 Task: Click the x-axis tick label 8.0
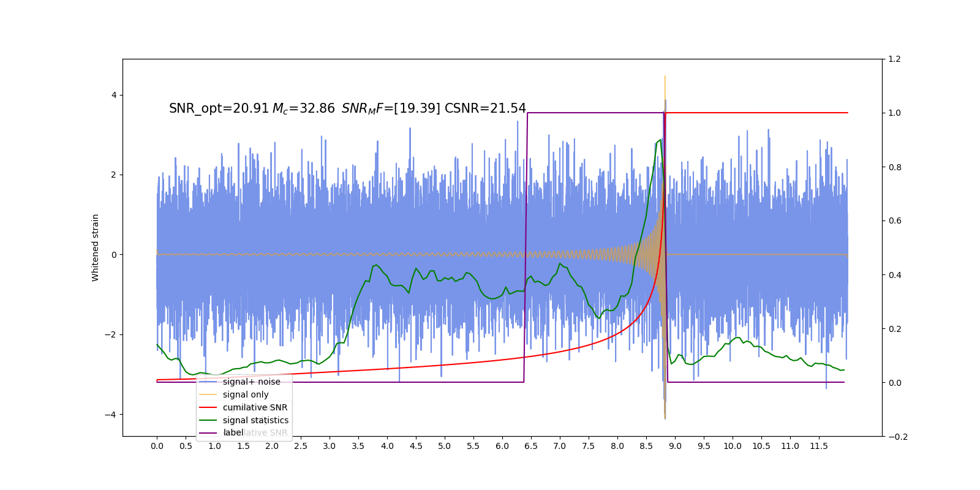[x=617, y=447]
